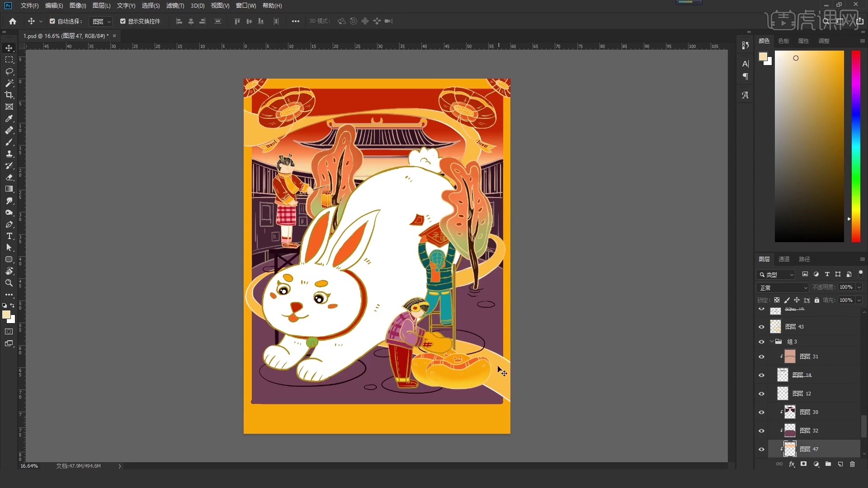Click the rainbow hue slider
Image resolution: width=868 pixels, height=488 pixels.
tap(856, 146)
